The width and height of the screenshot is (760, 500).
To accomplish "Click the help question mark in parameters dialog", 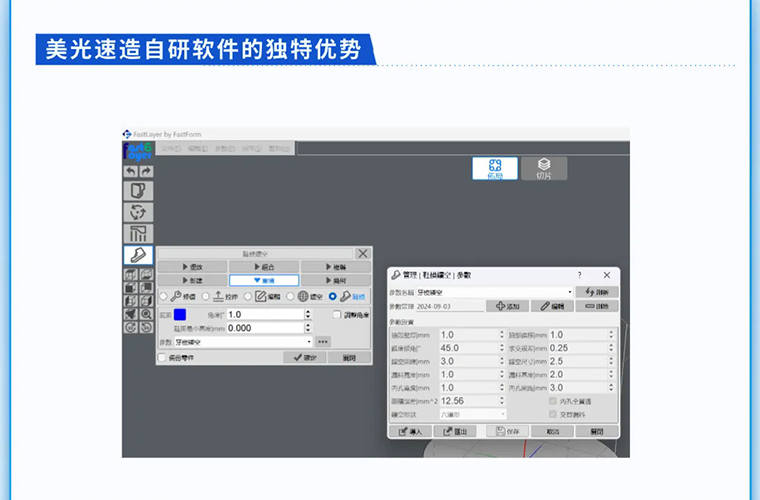I will click(579, 275).
